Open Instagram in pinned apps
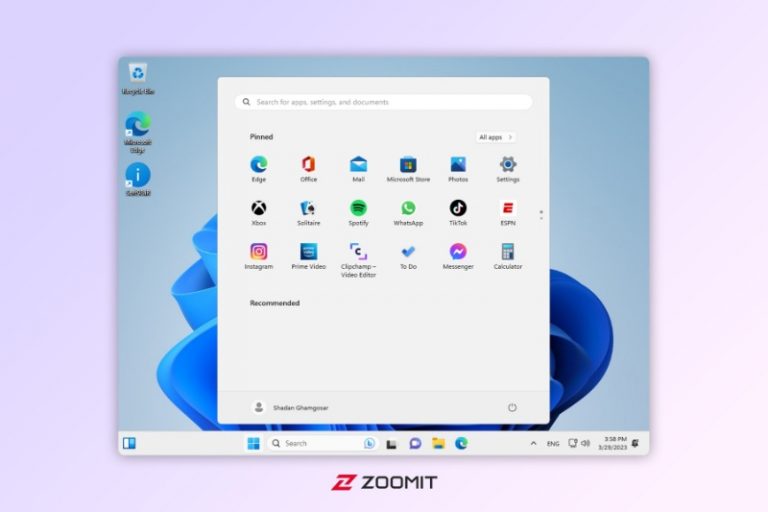Screen dimensions: 768x512 pos(259,256)
